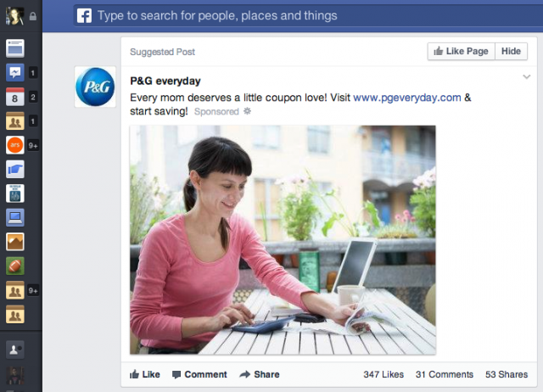Open Messenger messages icon in sidebar
Image resolution: width=543 pixels, height=392 pixels.
[x=15, y=73]
